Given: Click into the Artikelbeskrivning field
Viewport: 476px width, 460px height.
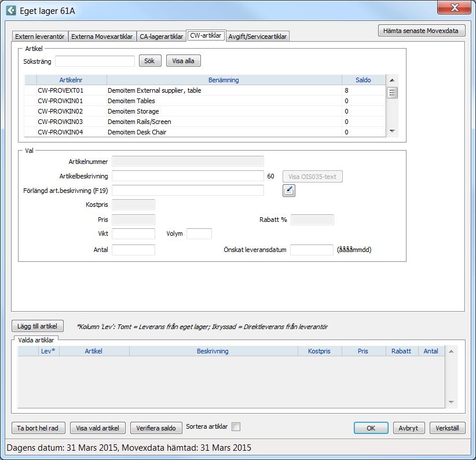Looking at the screenshot, I should (x=188, y=176).
